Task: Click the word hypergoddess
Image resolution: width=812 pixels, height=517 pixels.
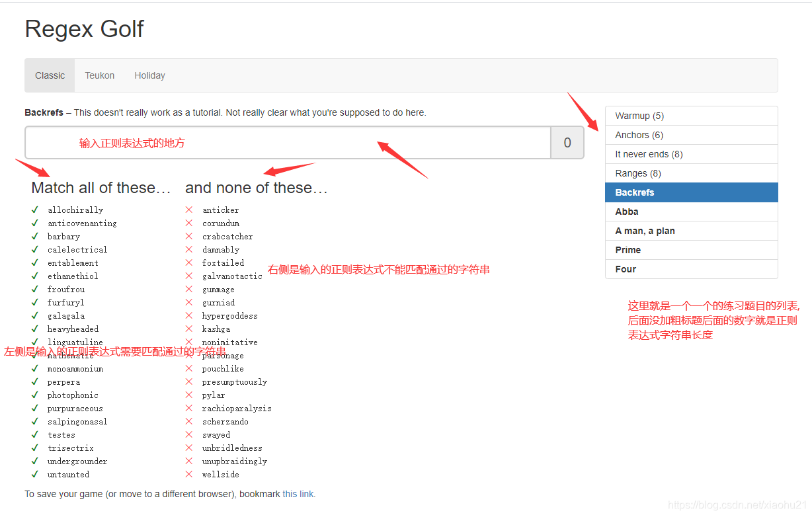Action: [230, 316]
